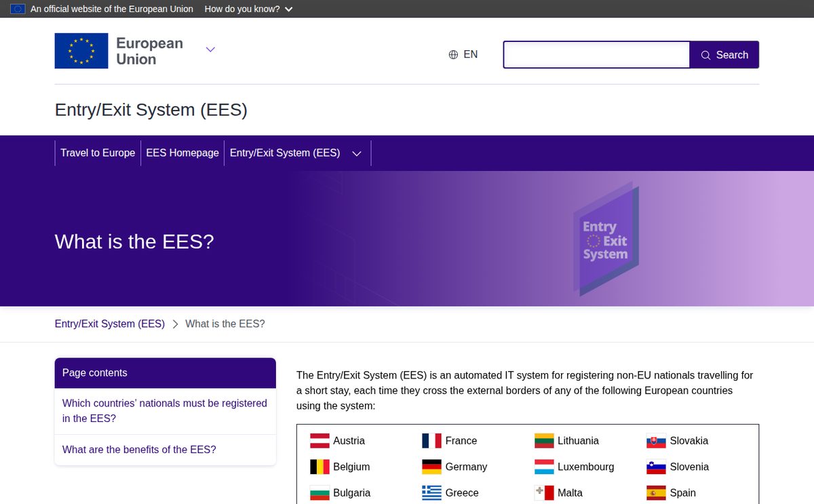This screenshot has height=504, width=814.
Task: Click the Spain flag icon
Action: click(656, 493)
